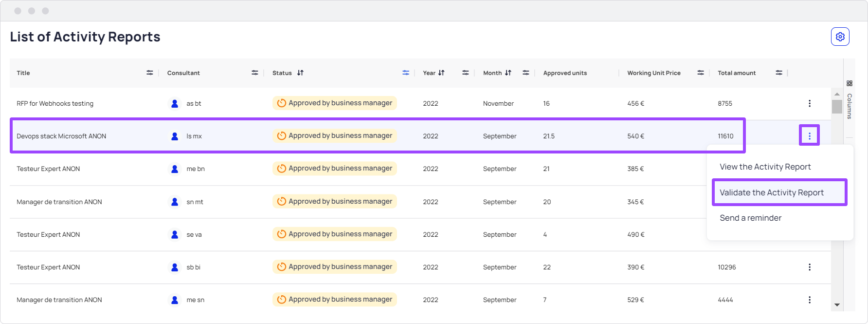Choose Send a reminder from the menu
The height and width of the screenshot is (324, 868).
pyautogui.click(x=751, y=218)
